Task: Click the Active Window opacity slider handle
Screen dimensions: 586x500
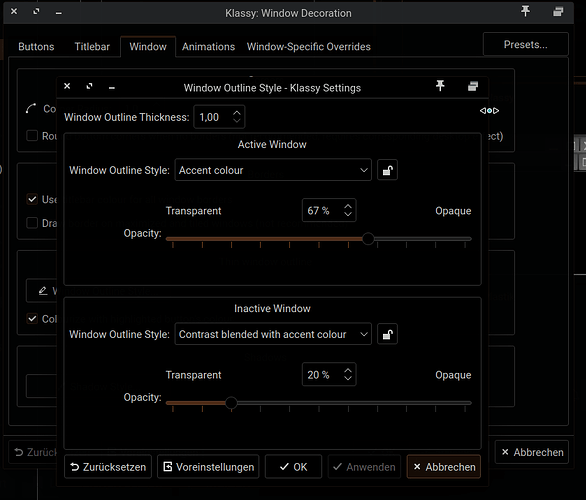Action: click(368, 239)
